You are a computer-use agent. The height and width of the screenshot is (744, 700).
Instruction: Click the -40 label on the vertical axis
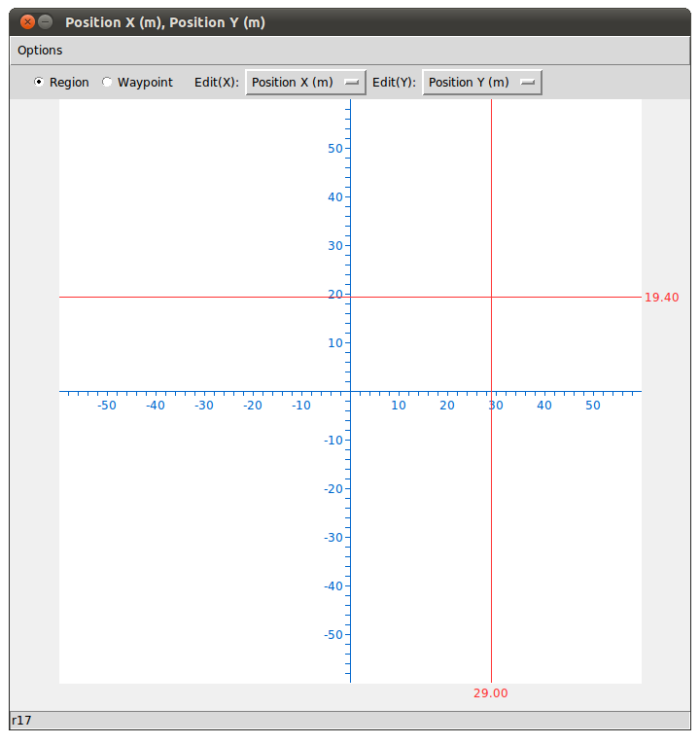pos(332,586)
